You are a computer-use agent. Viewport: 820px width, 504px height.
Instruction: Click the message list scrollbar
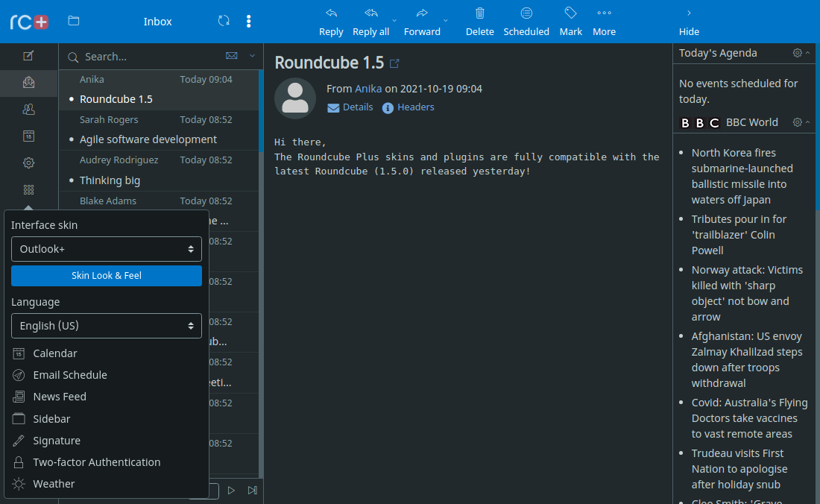click(261, 111)
